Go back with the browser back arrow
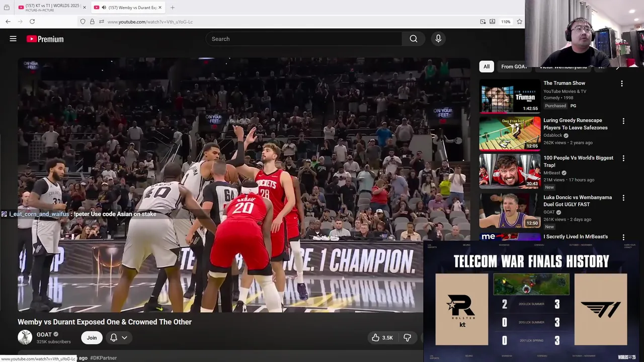 point(8,22)
